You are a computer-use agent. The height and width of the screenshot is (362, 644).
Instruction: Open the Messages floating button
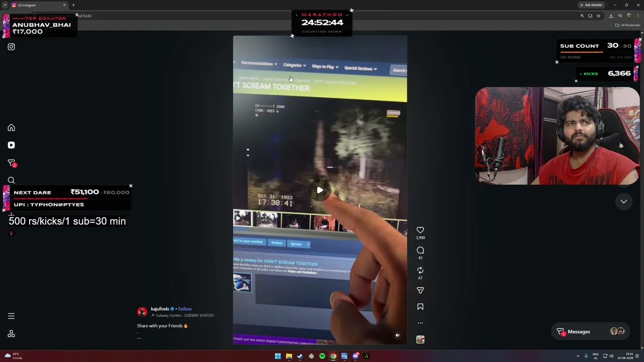591,332
